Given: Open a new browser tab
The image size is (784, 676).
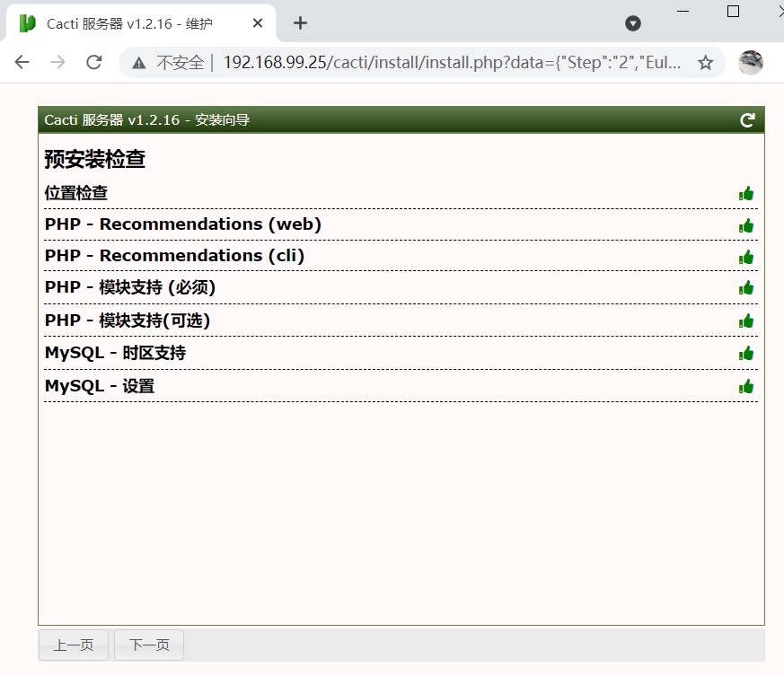Looking at the screenshot, I should click(x=300, y=23).
